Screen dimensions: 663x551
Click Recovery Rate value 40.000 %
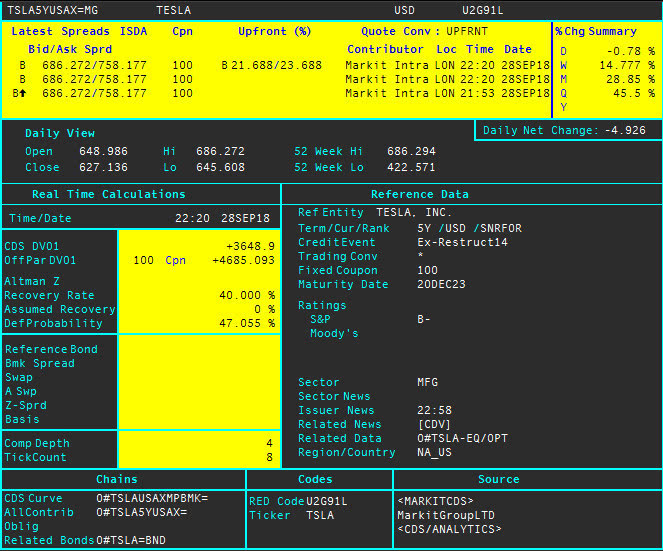coord(247,295)
